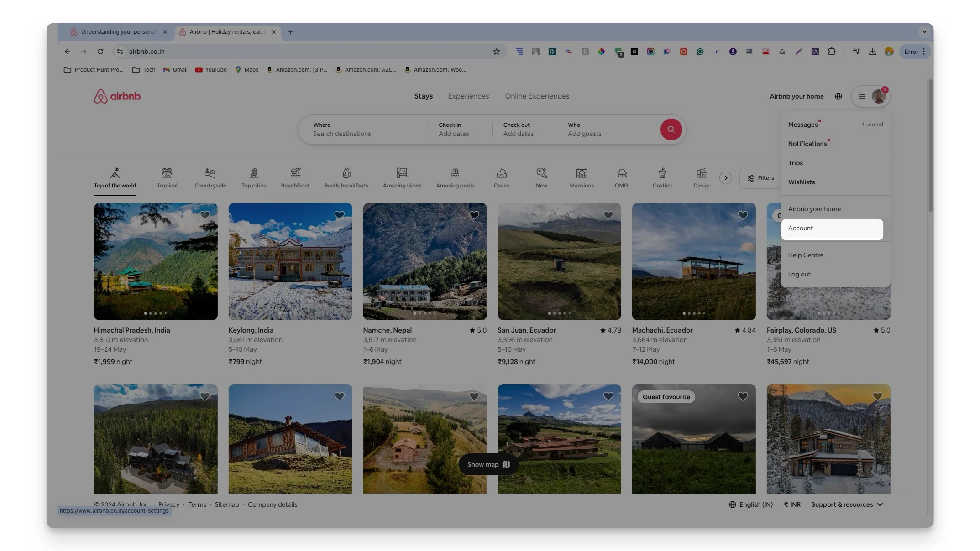The image size is (980, 551).
Task: Close the Understanding your personal tab
Action: pos(165,32)
